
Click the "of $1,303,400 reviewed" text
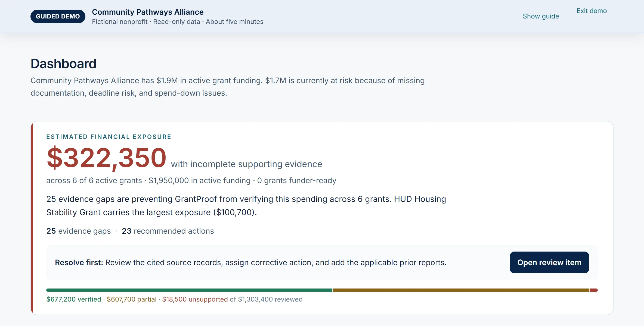pos(266,299)
